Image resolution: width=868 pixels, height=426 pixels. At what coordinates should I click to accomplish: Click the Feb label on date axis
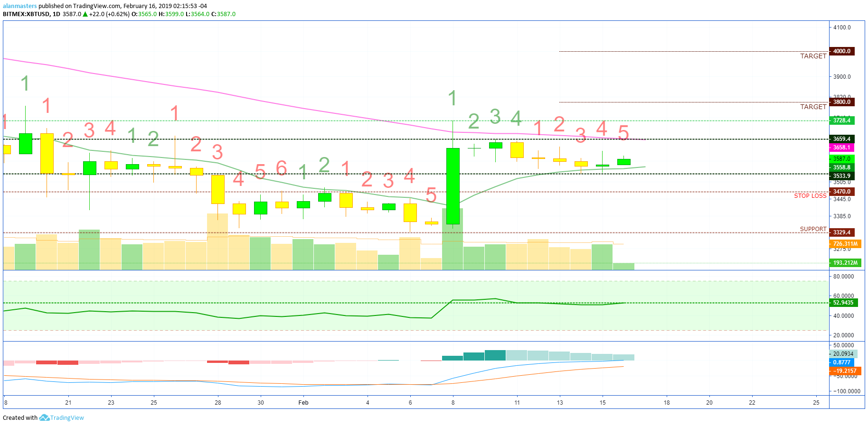pyautogui.click(x=303, y=403)
